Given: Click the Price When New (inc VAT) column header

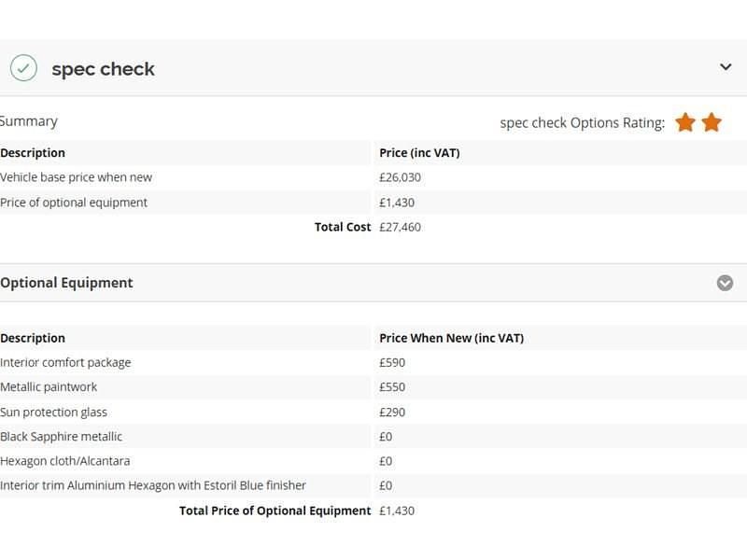Looking at the screenshot, I should click(x=451, y=338).
